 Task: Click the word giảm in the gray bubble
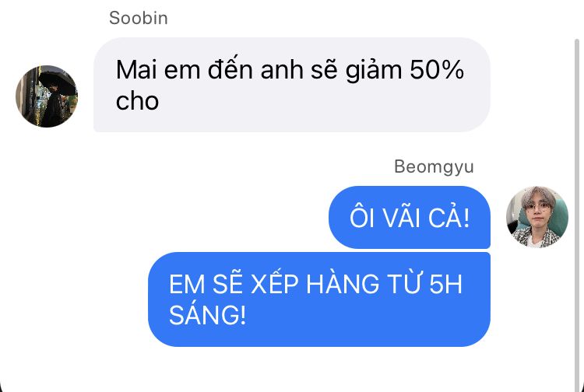coord(374,71)
